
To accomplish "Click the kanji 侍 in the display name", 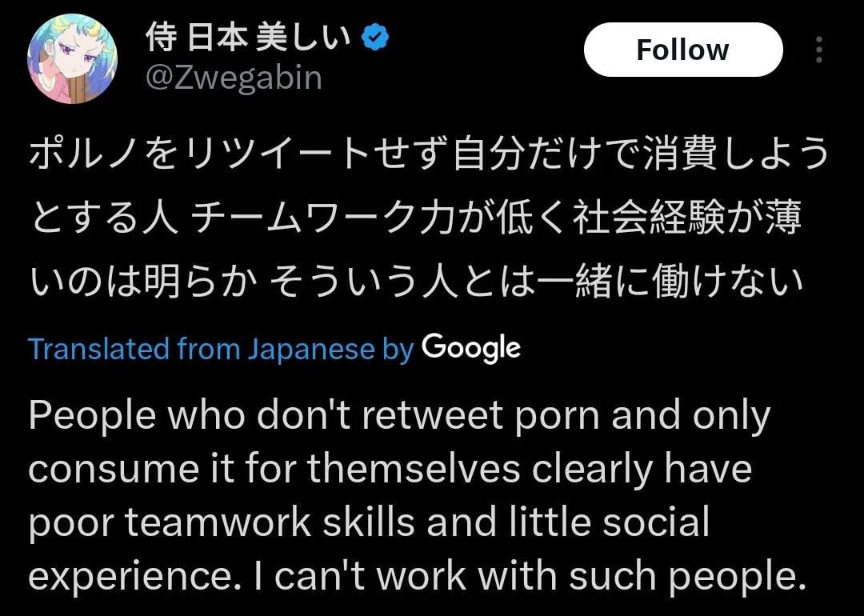I will coord(160,38).
